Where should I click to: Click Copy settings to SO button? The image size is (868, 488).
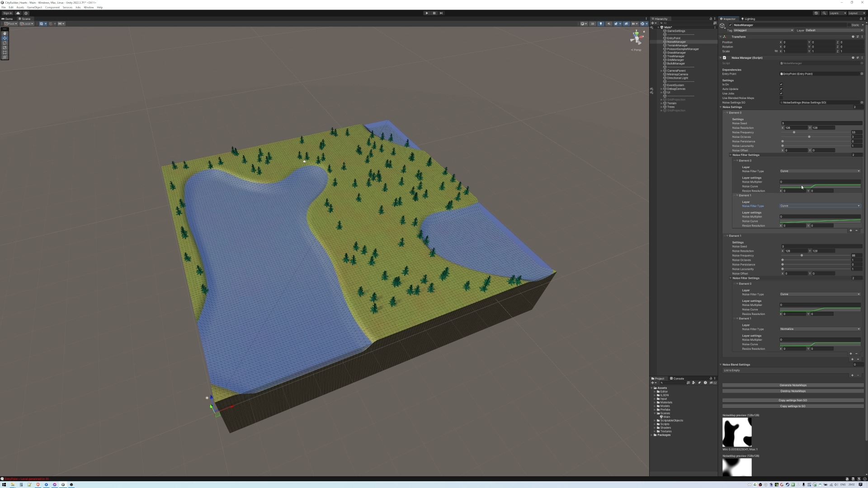pyautogui.click(x=793, y=406)
